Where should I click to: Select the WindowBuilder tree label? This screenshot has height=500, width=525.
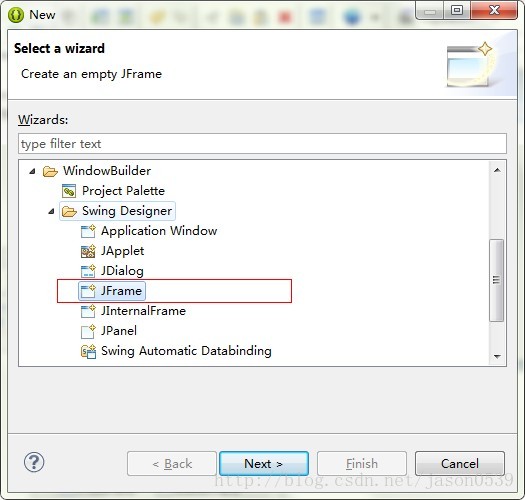point(107,171)
